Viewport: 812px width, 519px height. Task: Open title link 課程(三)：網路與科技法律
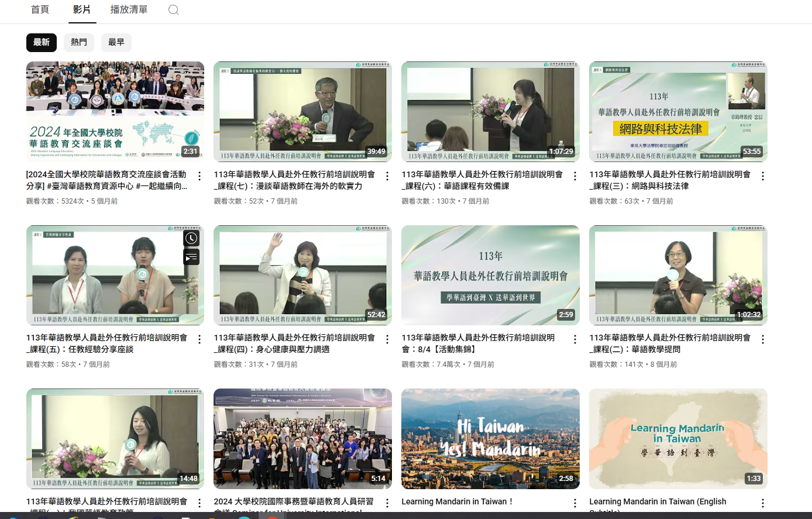pos(670,180)
